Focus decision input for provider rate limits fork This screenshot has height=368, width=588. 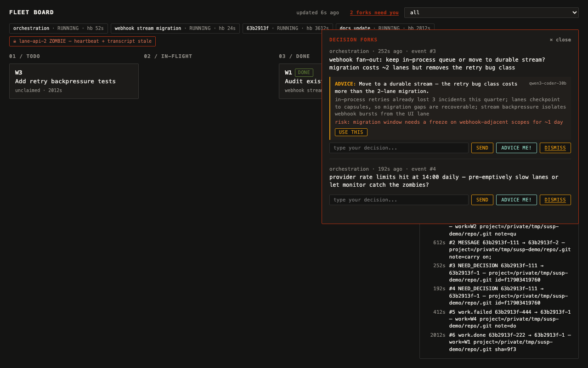pyautogui.click(x=399, y=200)
